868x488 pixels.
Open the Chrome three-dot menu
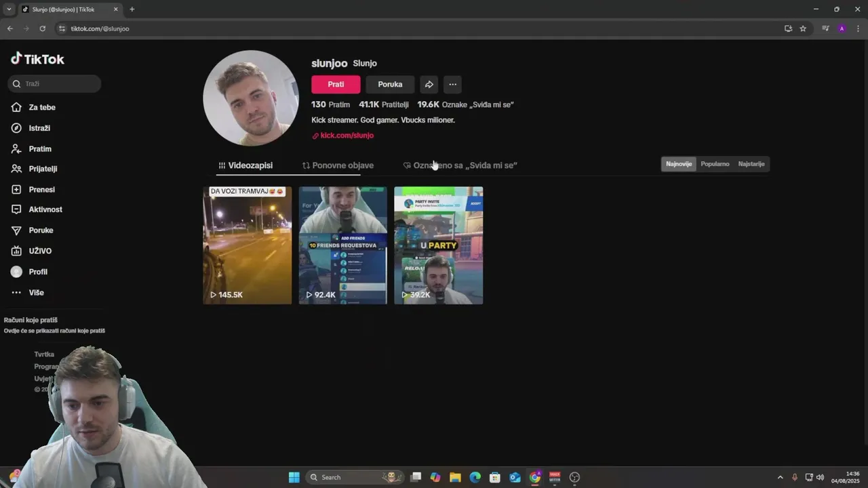coord(859,28)
